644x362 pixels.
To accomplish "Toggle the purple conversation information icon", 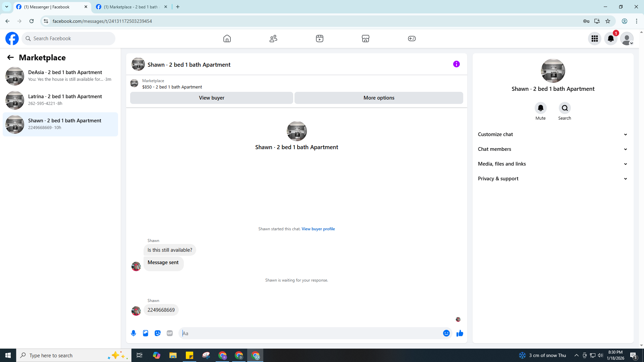I will pos(456,64).
